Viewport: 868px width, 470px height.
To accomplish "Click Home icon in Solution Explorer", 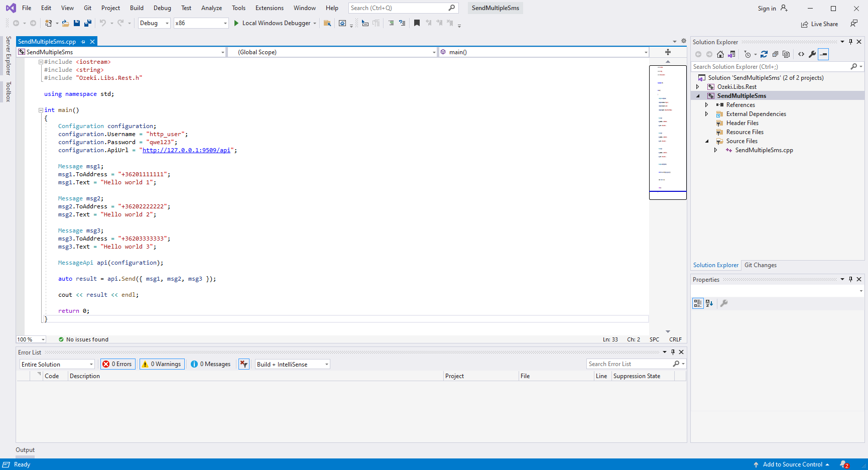I will pos(720,54).
